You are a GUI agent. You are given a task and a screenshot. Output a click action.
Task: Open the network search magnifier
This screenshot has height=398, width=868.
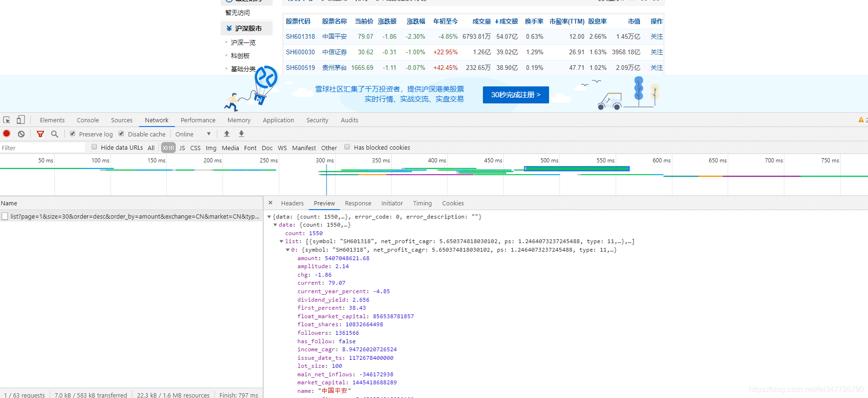tap(55, 134)
